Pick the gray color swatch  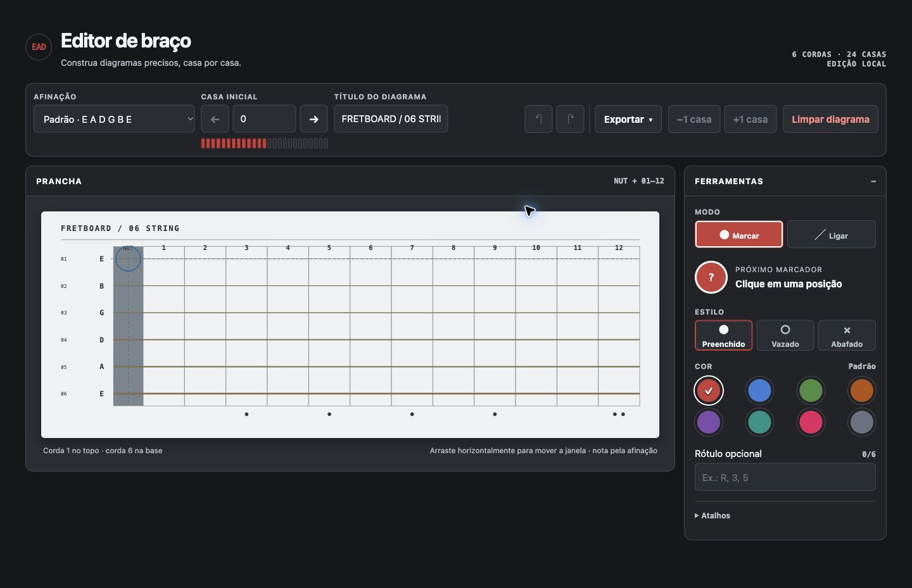click(x=861, y=422)
